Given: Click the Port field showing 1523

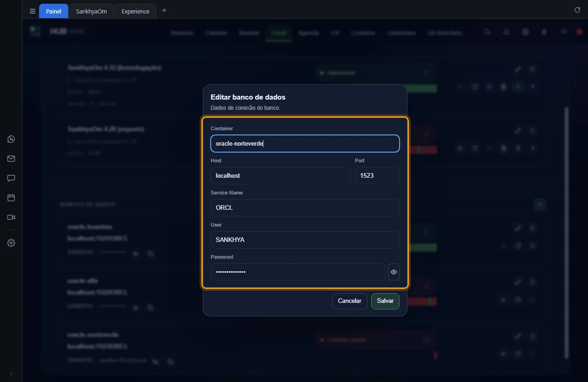Looking at the screenshot, I should pos(377,176).
